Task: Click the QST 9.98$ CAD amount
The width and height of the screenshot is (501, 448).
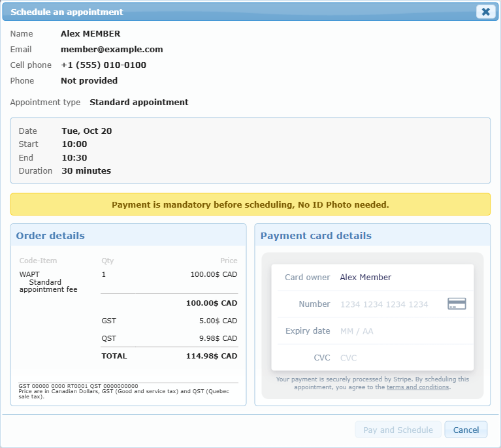Action: click(218, 338)
